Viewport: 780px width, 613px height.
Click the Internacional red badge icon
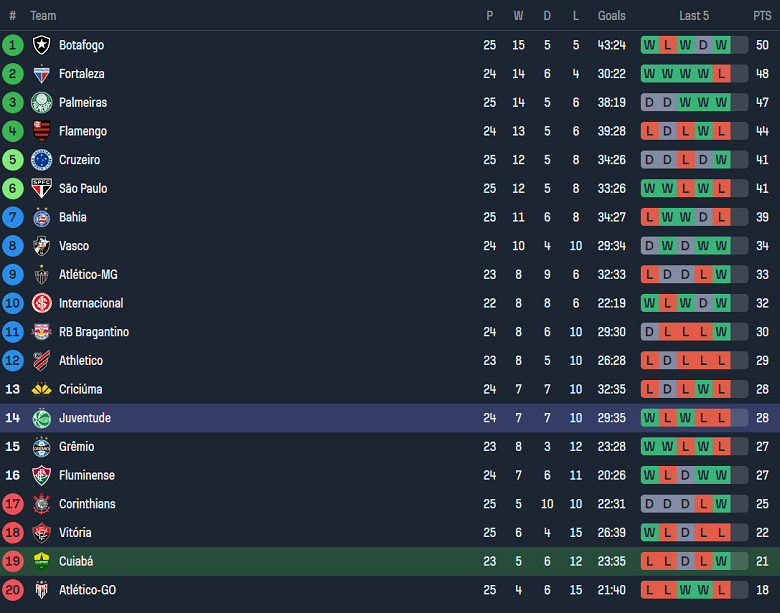(x=41, y=303)
